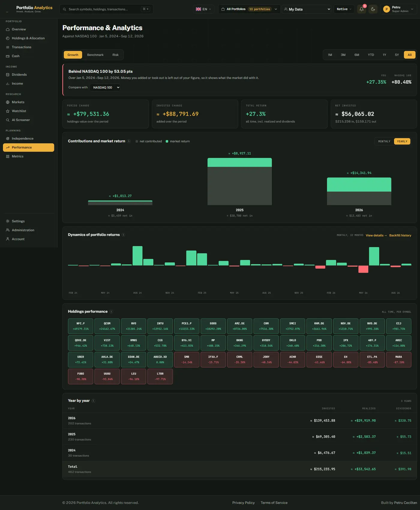Switch contributions chart to Monthly
The image size is (420, 510).
(x=384, y=141)
